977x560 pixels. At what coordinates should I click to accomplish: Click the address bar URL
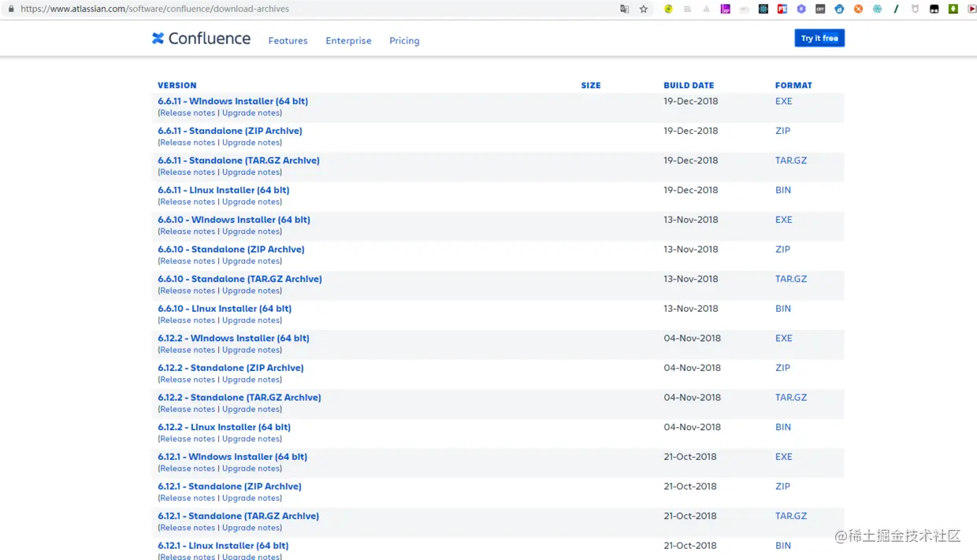154,9
